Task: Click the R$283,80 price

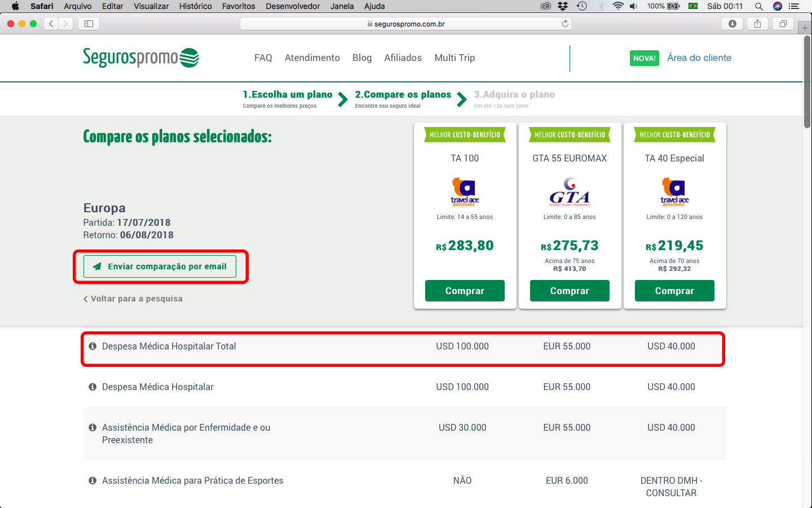Action: coord(465,246)
